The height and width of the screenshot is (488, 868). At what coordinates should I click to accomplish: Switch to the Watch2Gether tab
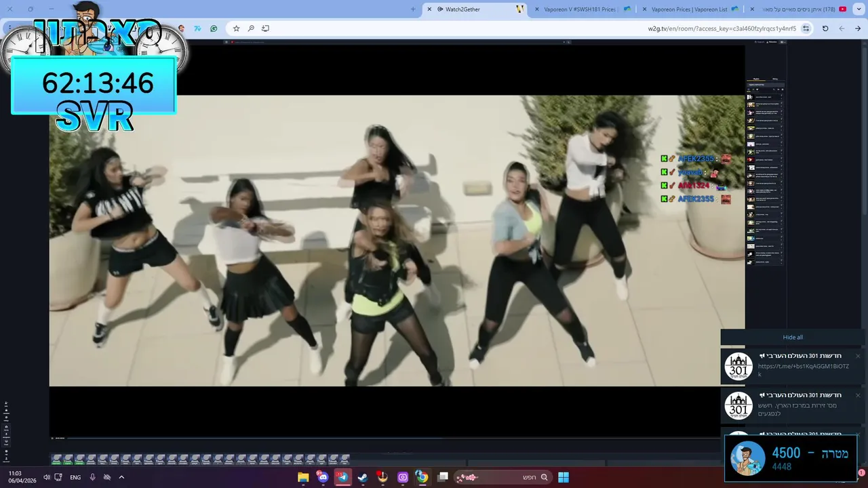(475, 9)
